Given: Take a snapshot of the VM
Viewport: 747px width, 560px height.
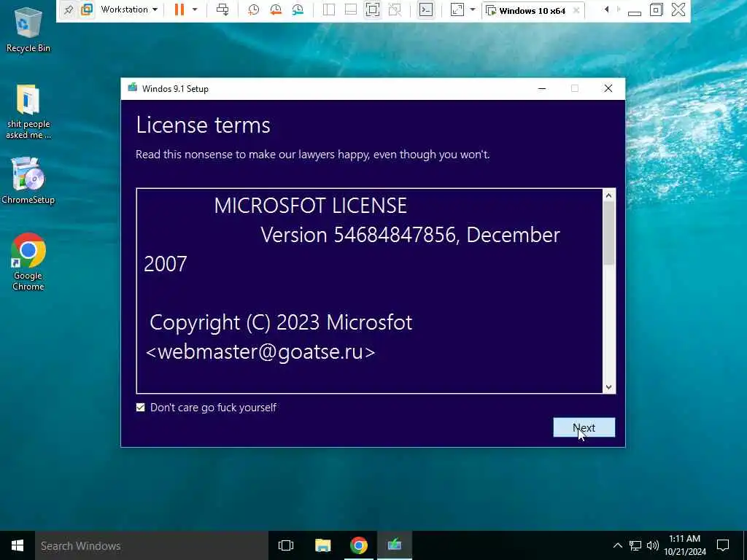Looking at the screenshot, I should point(253,9).
